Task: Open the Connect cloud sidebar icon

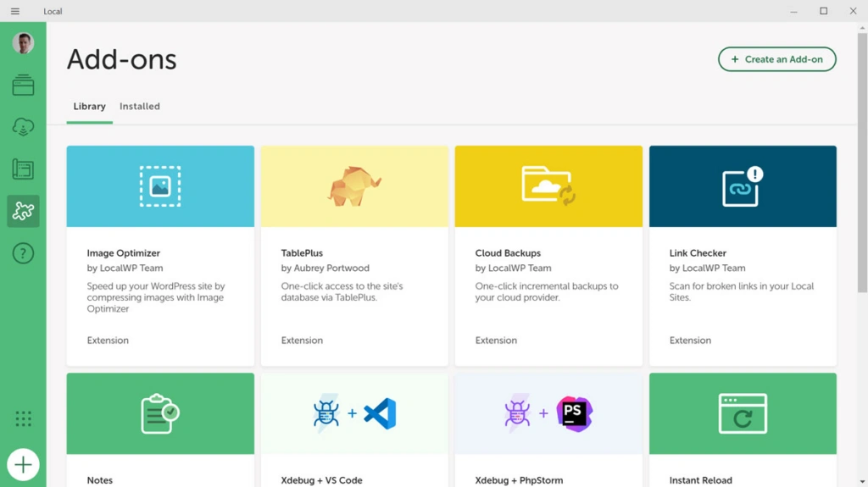Action: 23,127
